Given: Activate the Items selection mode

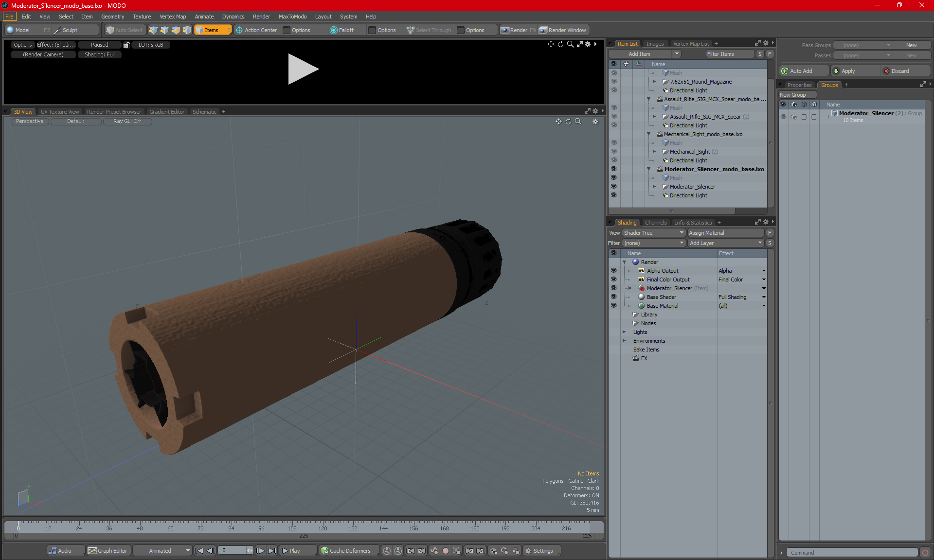Looking at the screenshot, I should coord(213,30).
